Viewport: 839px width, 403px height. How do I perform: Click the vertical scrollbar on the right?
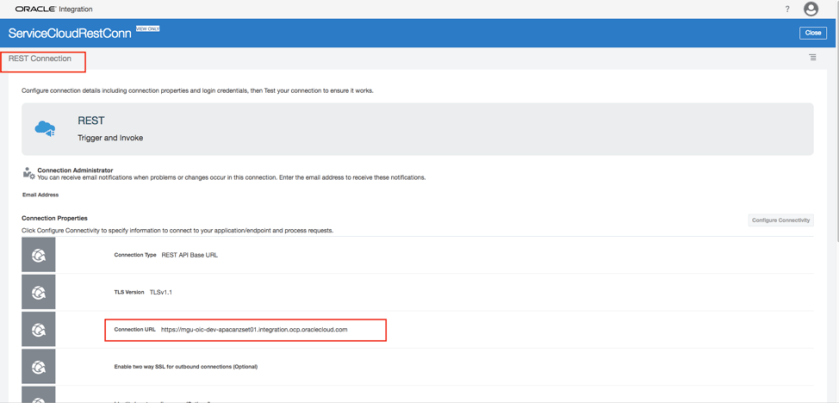click(x=834, y=150)
